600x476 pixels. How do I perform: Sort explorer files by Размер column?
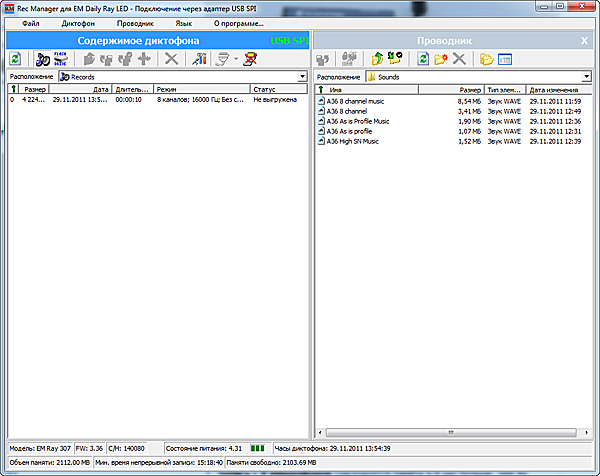click(470, 90)
